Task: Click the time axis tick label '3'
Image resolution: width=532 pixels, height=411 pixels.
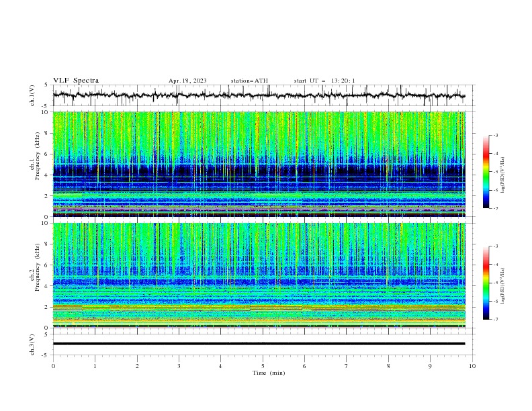Action: [179, 366]
